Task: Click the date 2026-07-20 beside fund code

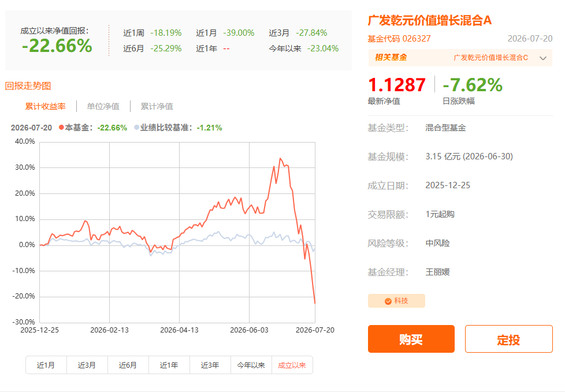Action: [530, 39]
